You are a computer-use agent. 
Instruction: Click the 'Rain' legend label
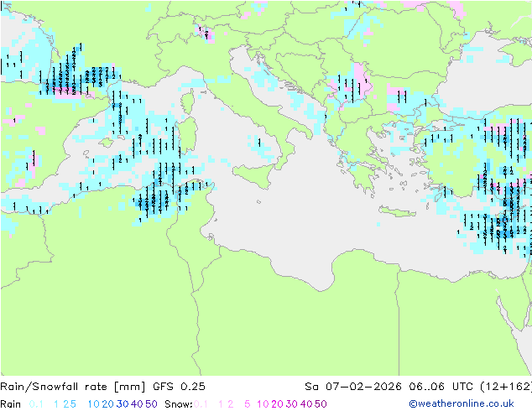(11, 404)
